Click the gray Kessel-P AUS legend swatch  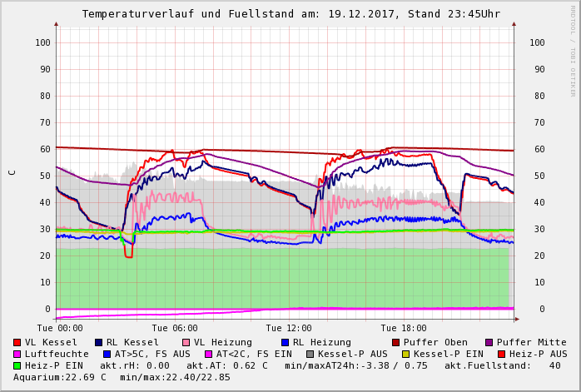pos(310,354)
